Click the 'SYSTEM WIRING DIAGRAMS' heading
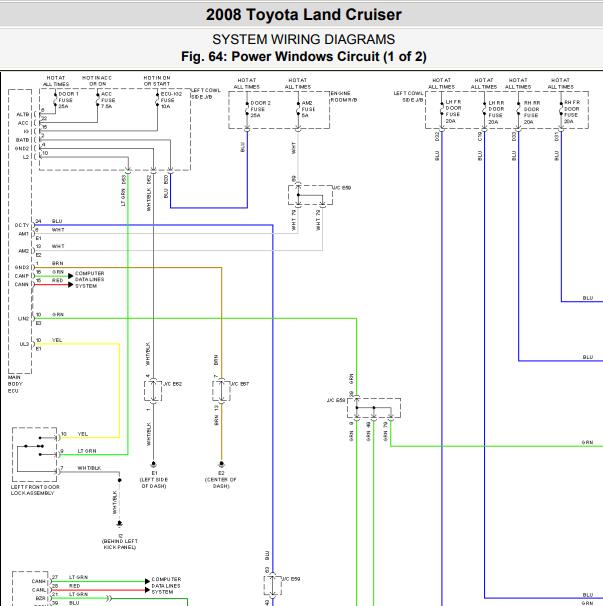 303,39
